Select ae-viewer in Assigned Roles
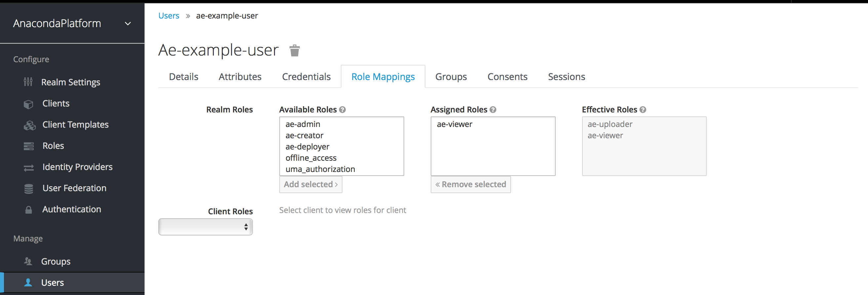868x295 pixels. [x=454, y=124]
